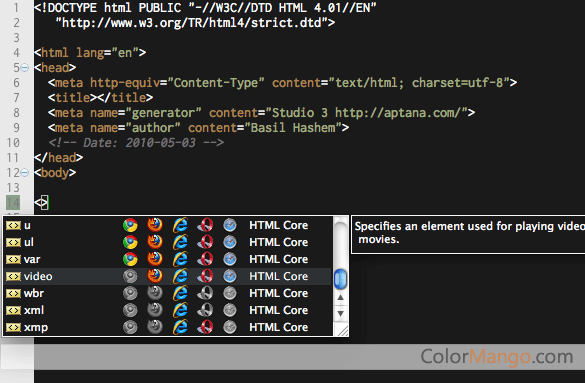Click line number 8 in the gutter

pyautogui.click(x=16, y=113)
